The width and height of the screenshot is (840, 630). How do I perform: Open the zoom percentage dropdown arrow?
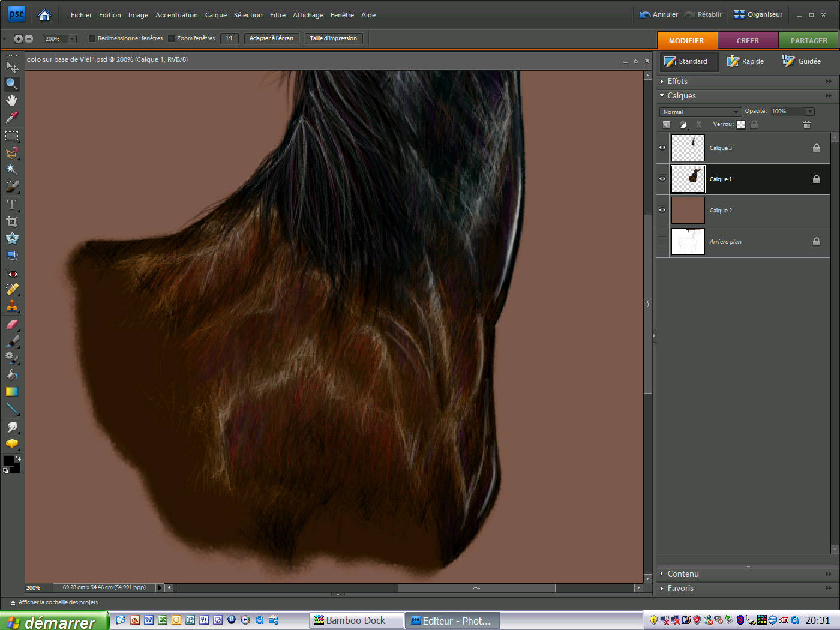pos(72,38)
